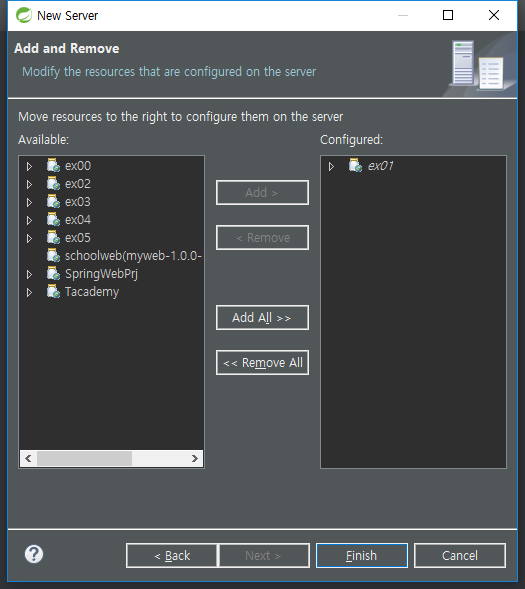Close the New Server dialog
525x589 pixels.
pos(494,15)
